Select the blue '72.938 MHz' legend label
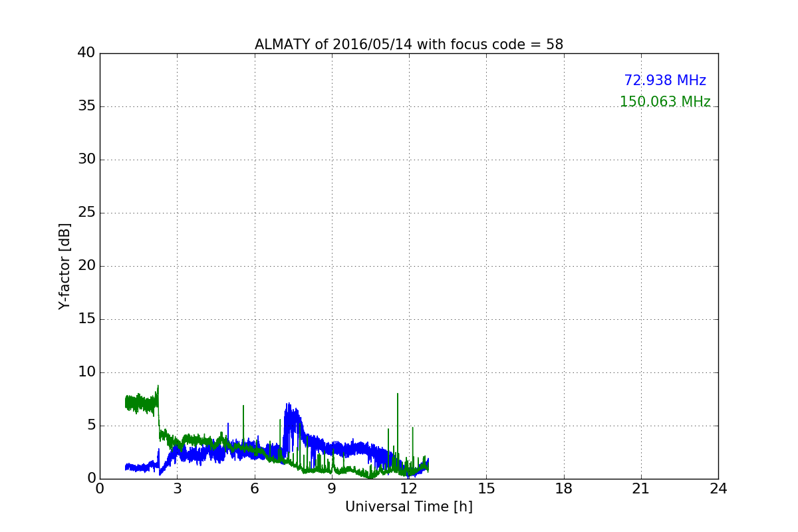 click(665, 80)
